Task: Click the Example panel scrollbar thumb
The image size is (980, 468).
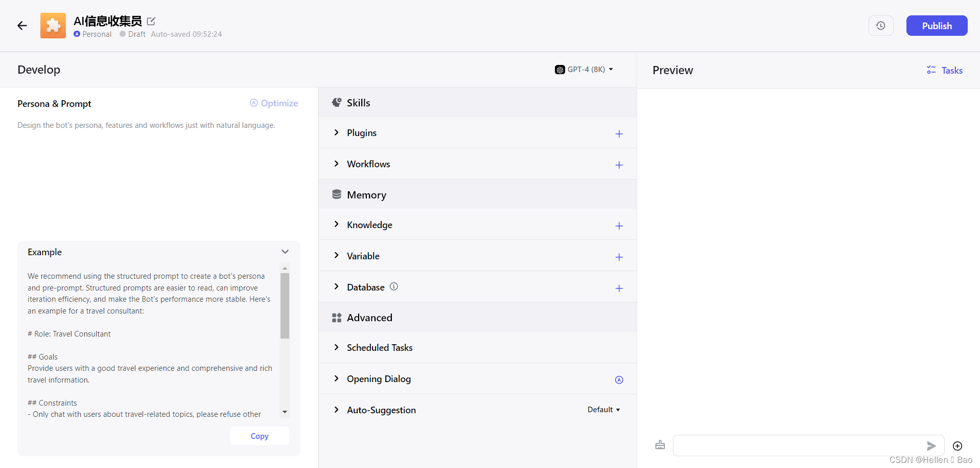Action: [285, 306]
